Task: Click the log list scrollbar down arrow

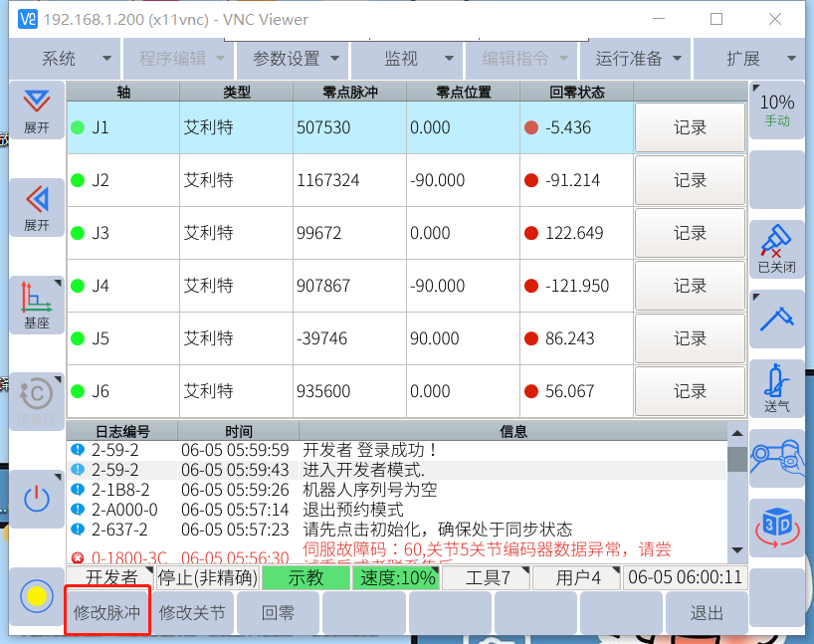Action: [x=736, y=550]
